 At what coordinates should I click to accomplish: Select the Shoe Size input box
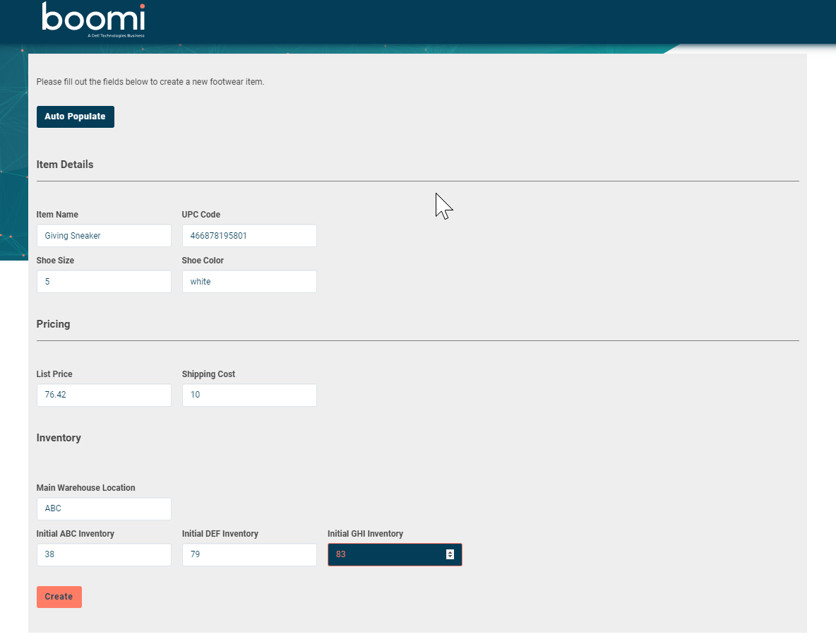coord(104,282)
